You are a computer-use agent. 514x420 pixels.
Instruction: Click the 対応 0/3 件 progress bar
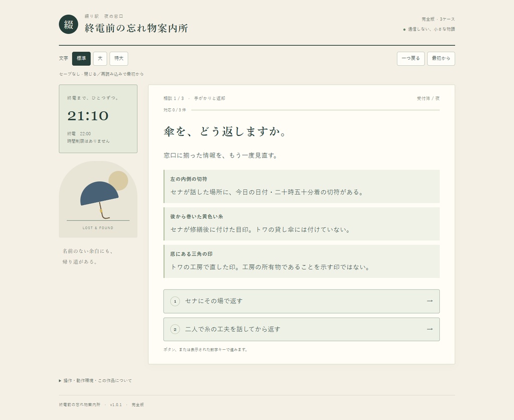click(x=315, y=110)
